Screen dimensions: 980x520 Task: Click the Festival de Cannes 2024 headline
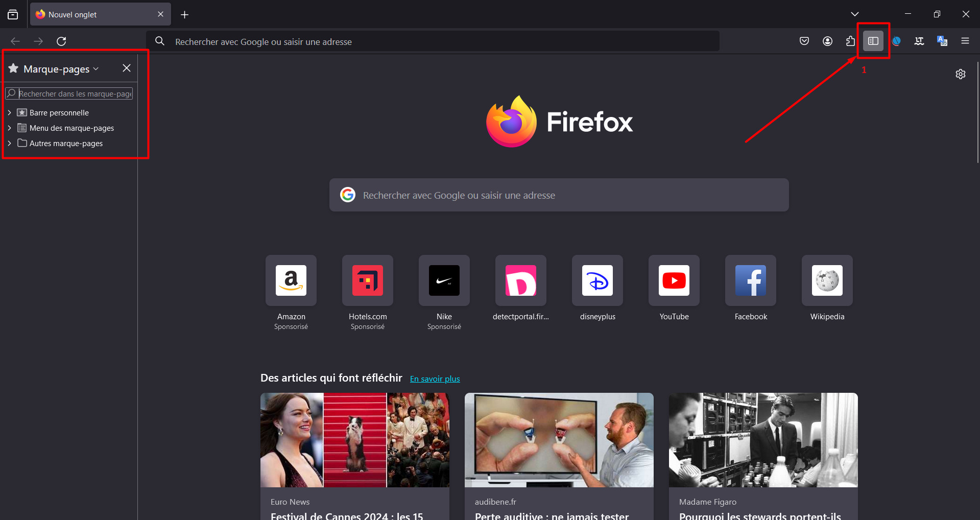click(347, 515)
